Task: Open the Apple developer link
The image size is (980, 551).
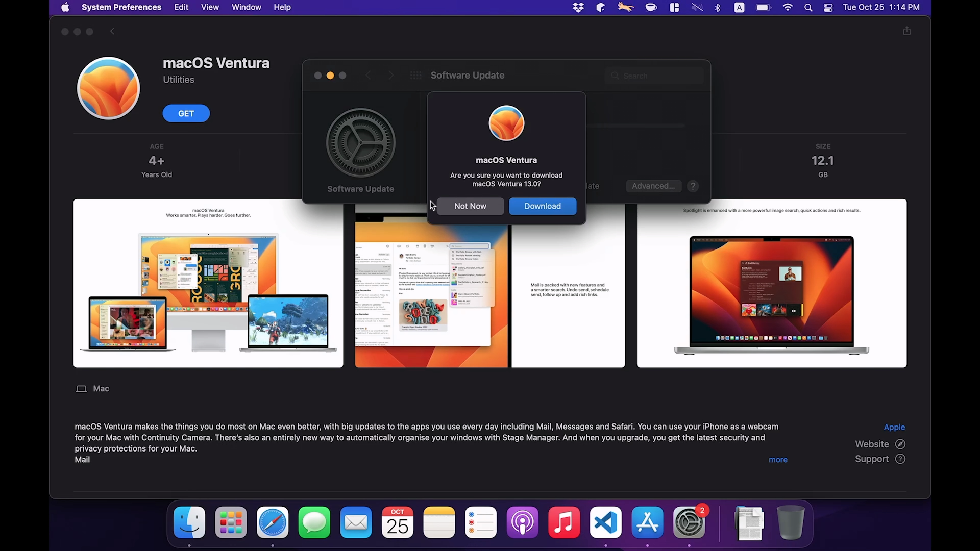Action: click(x=894, y=427)
